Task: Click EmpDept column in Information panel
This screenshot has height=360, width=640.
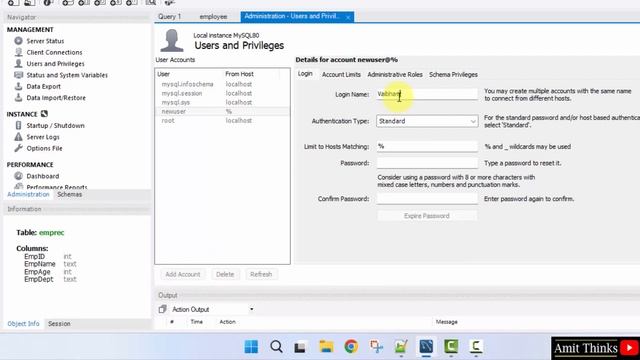Action: (x=38, y=280)
